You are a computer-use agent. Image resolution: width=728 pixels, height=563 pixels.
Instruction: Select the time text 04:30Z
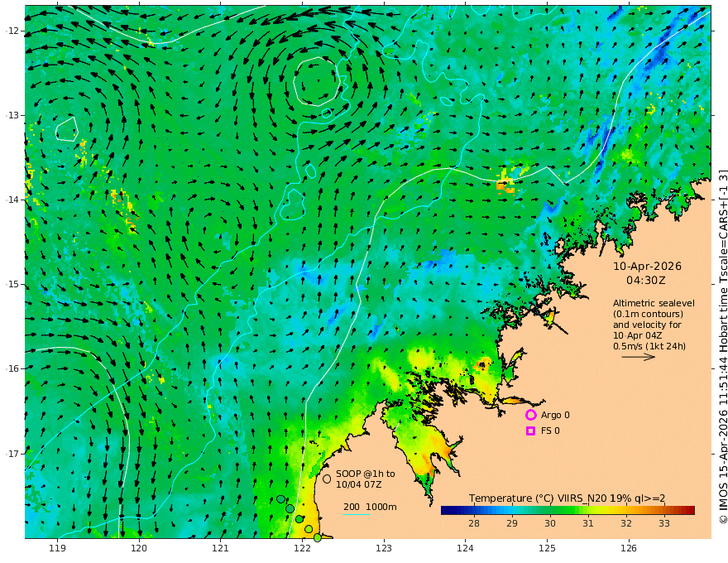click(x=646, y=281)
